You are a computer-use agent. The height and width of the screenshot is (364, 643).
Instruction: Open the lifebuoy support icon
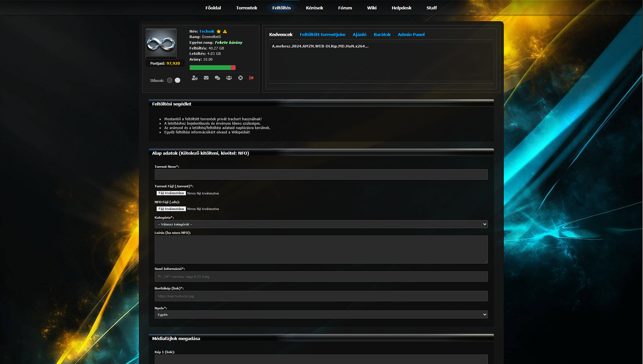click(240, 78)
